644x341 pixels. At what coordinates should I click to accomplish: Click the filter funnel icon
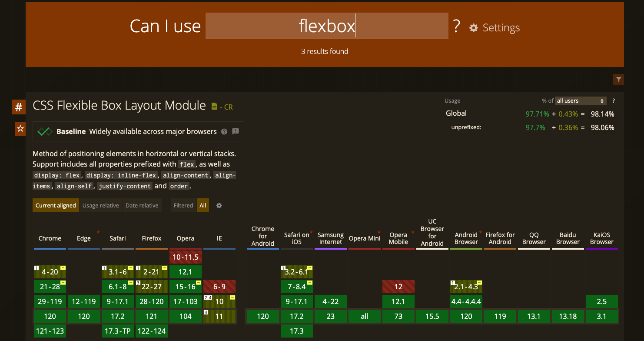(x=618, y=79)
